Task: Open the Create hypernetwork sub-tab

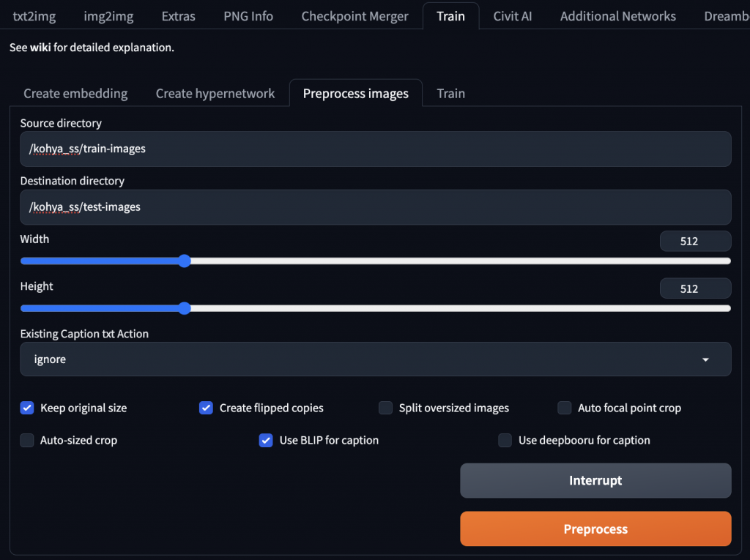Action: (x=215, y=94)
